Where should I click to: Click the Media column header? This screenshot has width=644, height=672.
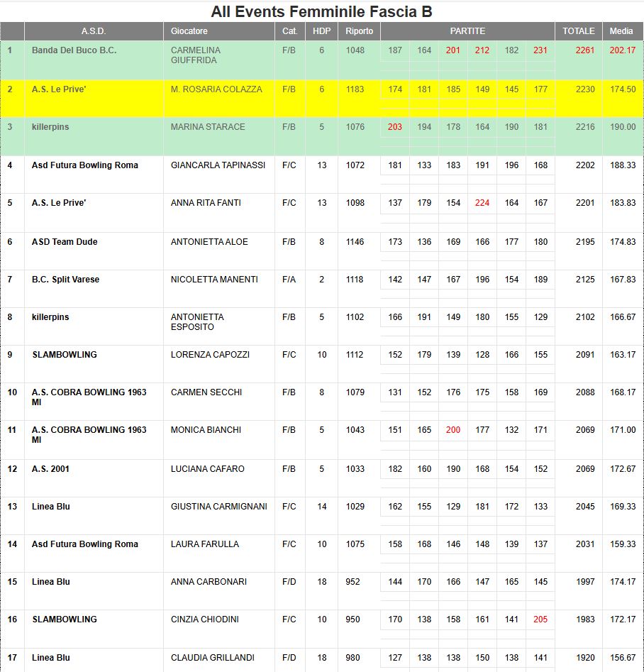click(x=621, y=31)
